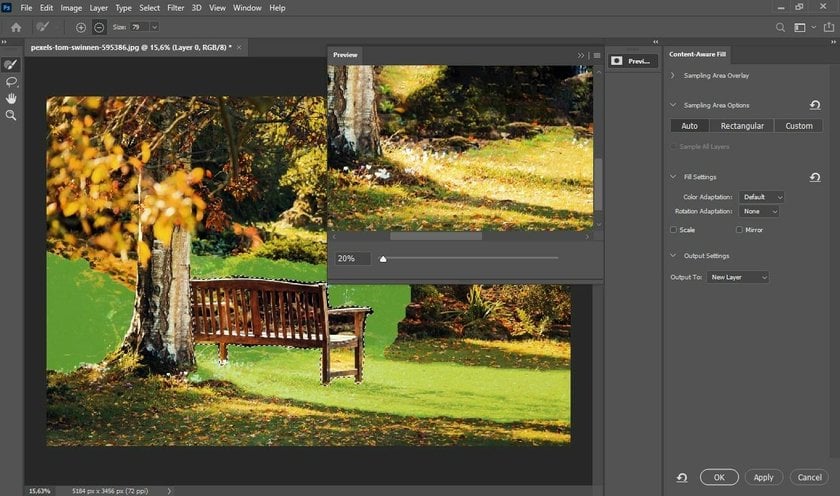840x496 pixels.
Task: Click the Search magnifier icon
Action: point(781,27)
